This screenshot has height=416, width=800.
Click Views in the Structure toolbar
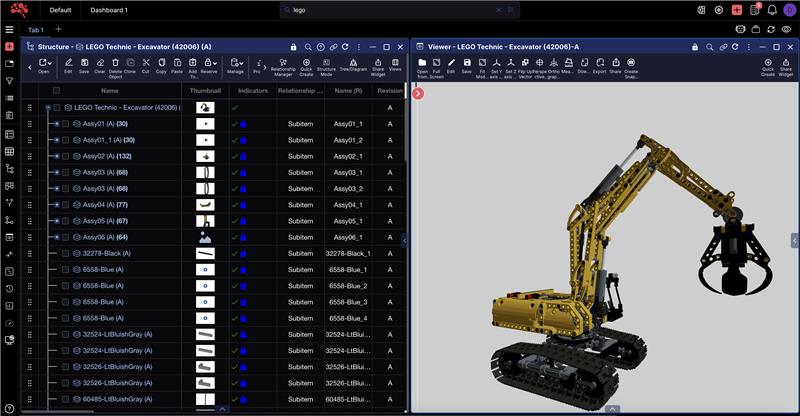pyautogui.click(x=395, y=65)
